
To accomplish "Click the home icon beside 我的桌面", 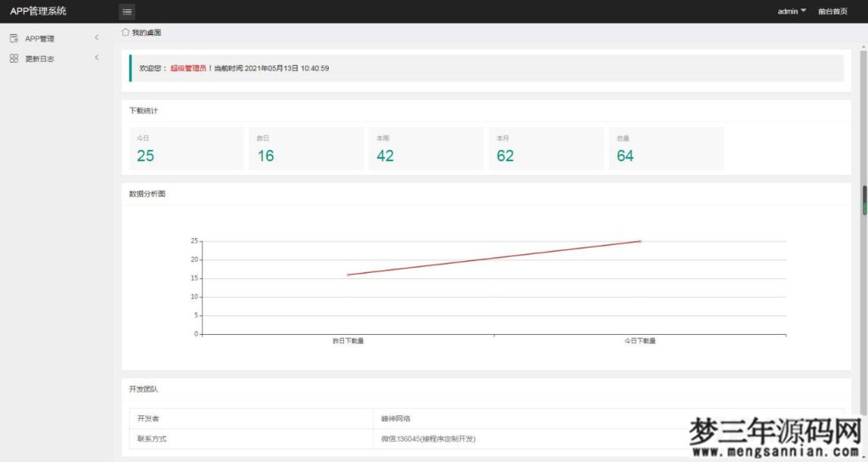I will coord(125,32).
